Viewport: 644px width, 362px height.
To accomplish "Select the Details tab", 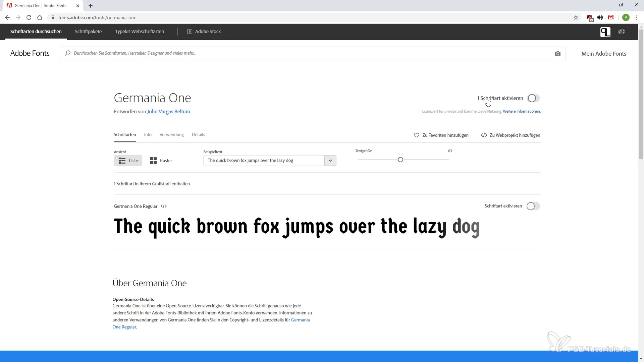I will pos(198,134).
